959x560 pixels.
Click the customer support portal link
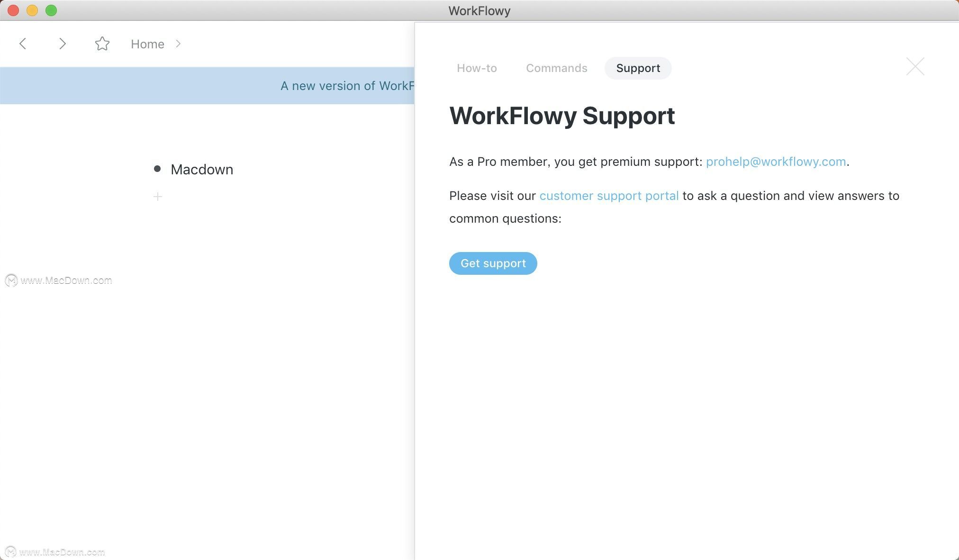coord(608,195)
